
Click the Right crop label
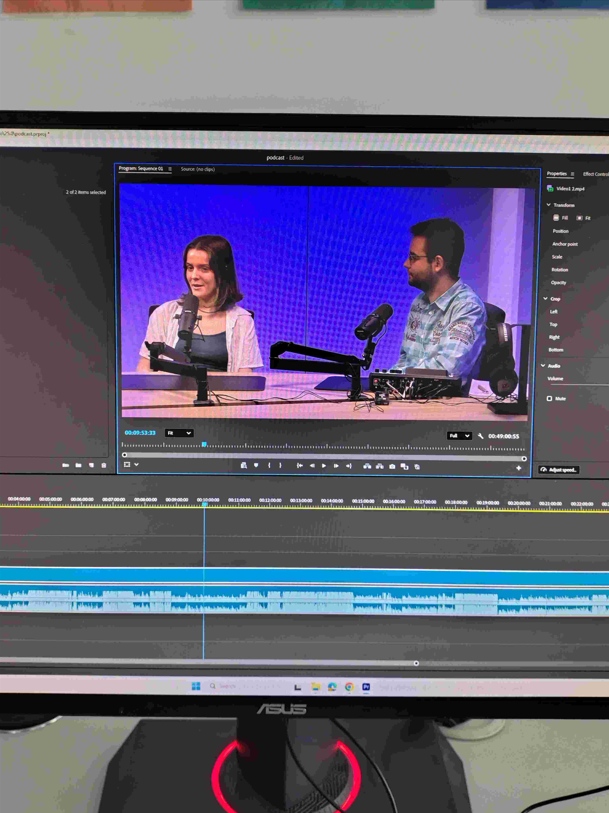click(x=555, y=337)
